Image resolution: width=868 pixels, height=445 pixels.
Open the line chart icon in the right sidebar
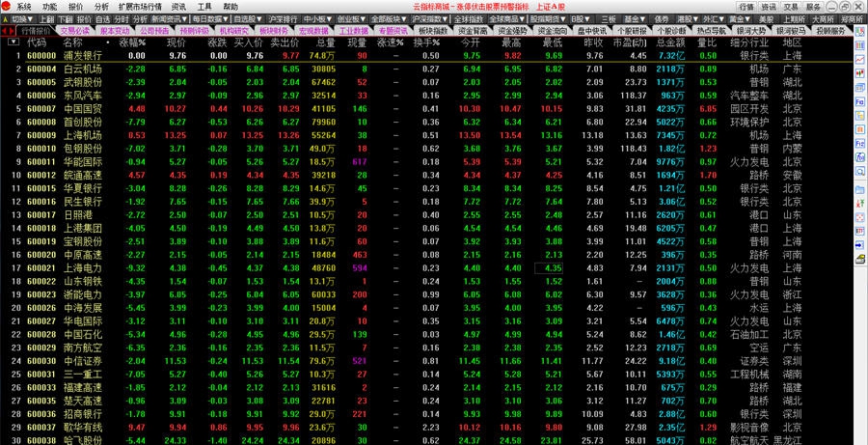click(859, 59)
